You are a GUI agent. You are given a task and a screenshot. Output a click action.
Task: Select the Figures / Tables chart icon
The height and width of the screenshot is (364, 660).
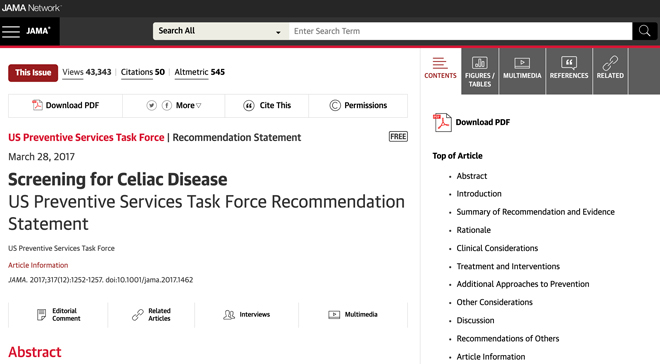pyautogui.click(x=480, y=63)
